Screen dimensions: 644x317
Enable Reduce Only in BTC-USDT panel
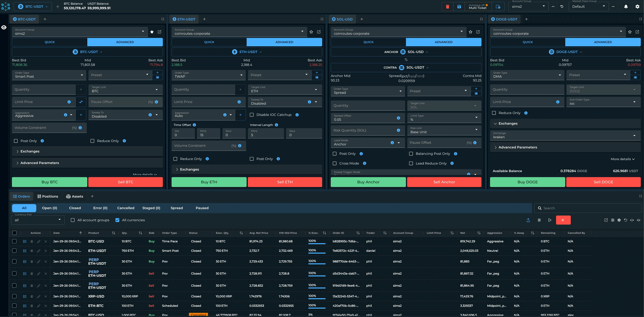click(92, 141)
